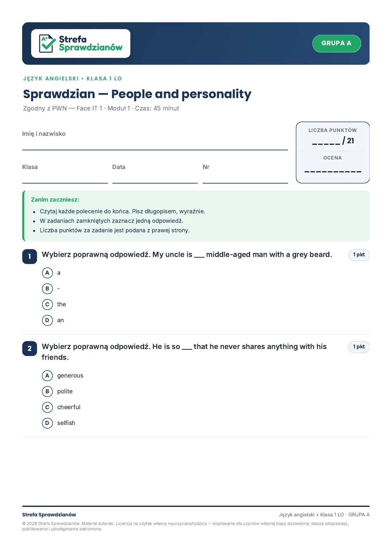
Task: Click the 1 pkt badge for question 1
Action: pos(359,255)
